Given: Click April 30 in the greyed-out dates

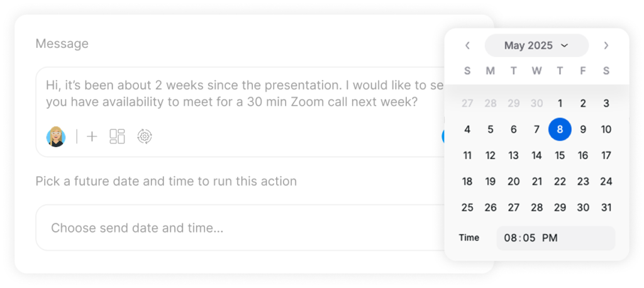Looking at the screenshot, I should [536, 104].
